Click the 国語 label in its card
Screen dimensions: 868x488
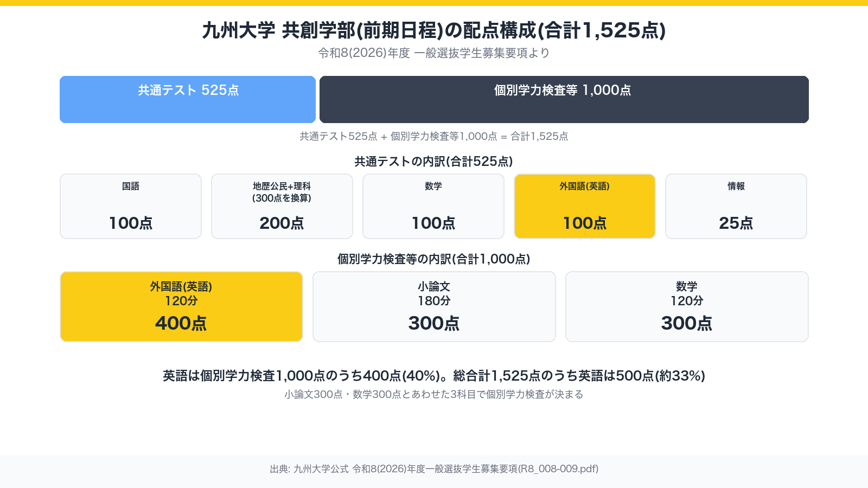point(131,186)
